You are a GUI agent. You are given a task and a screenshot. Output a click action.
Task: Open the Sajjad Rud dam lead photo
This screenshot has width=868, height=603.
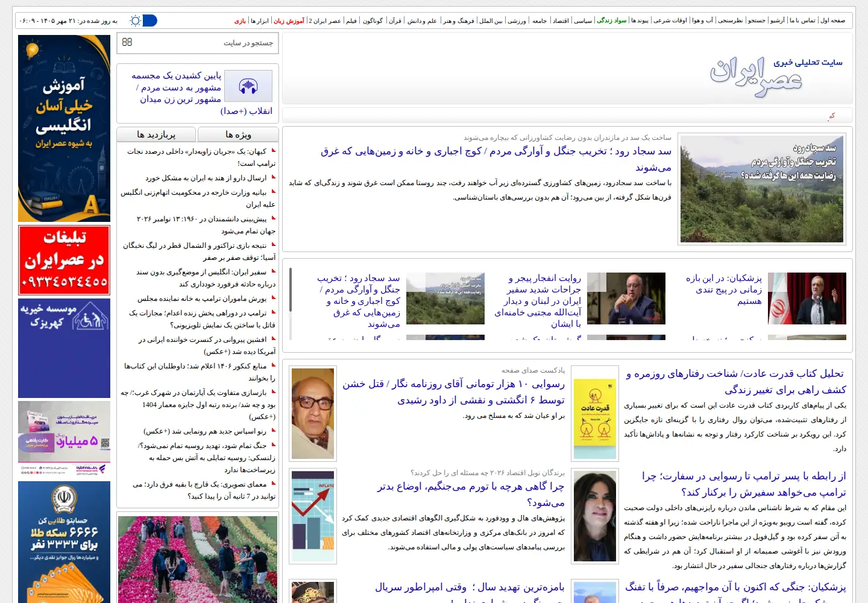(762, 189)
